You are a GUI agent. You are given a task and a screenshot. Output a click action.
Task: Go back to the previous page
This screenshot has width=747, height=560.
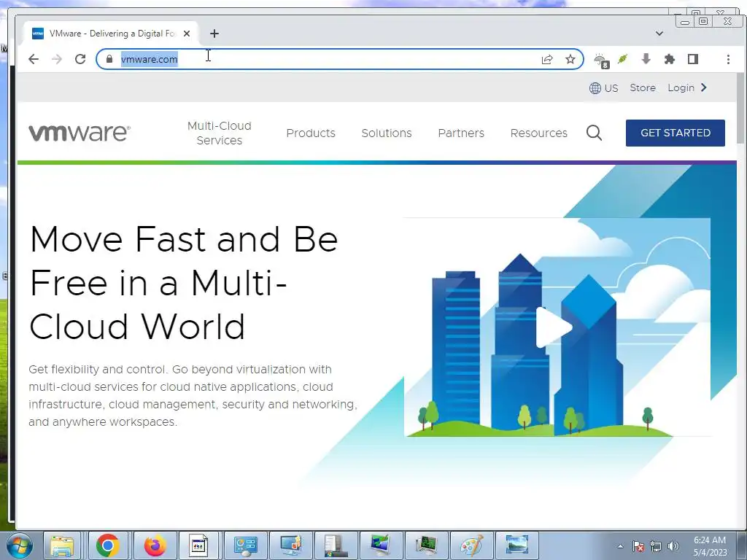(x=34, y=59)
